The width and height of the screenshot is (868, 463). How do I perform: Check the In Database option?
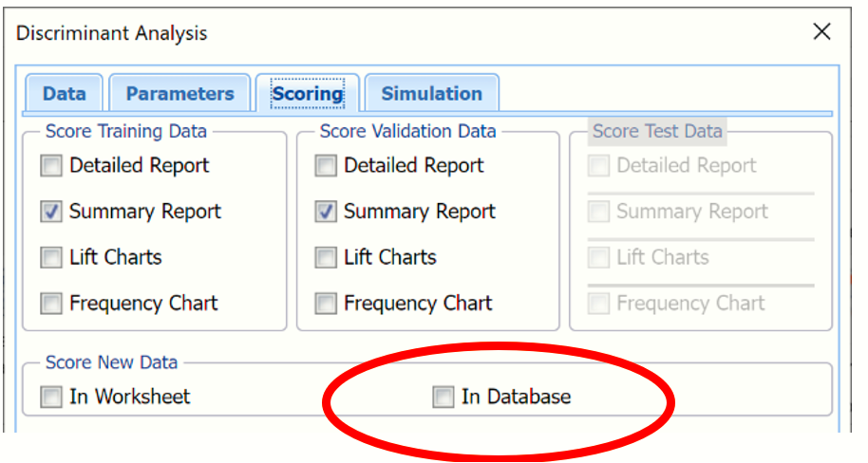click(443, 397)
